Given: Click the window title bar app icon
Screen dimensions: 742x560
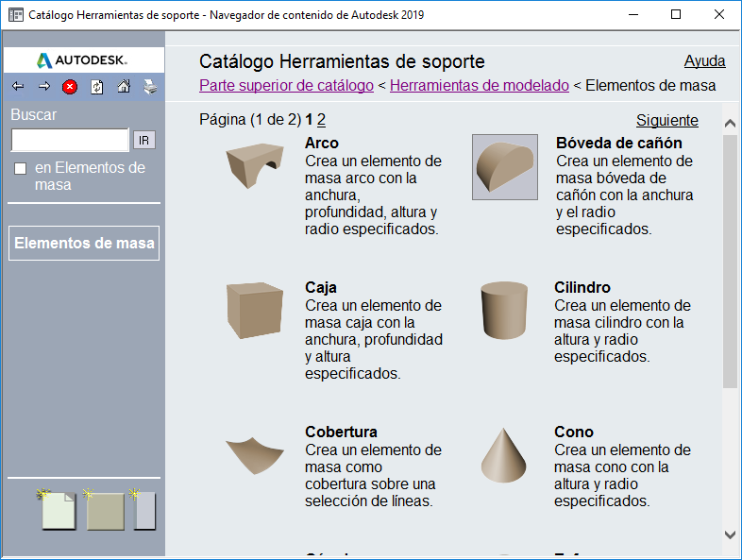Looking at the screenshot, I should [16, 15].
